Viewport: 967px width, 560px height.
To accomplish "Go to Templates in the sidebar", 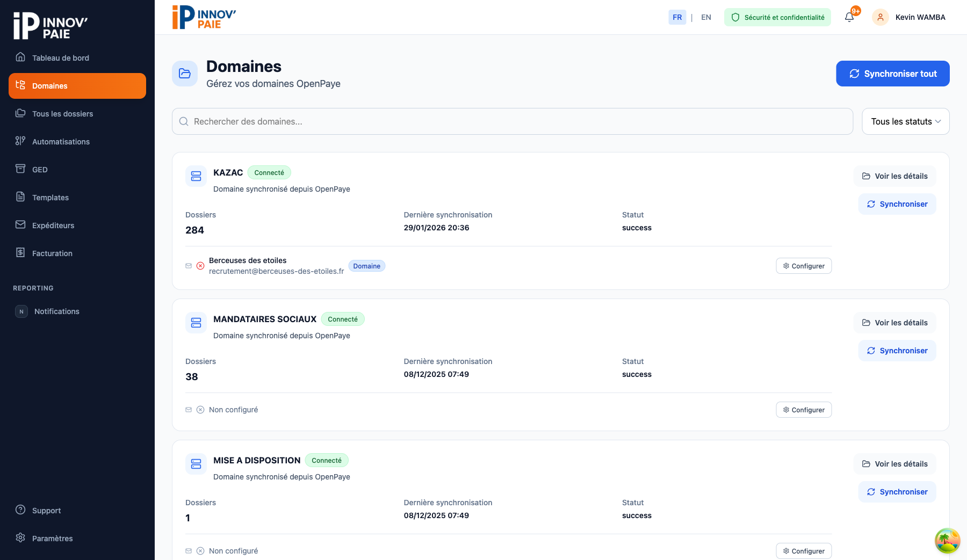I will pyautogui.click(x=50, y=198).
